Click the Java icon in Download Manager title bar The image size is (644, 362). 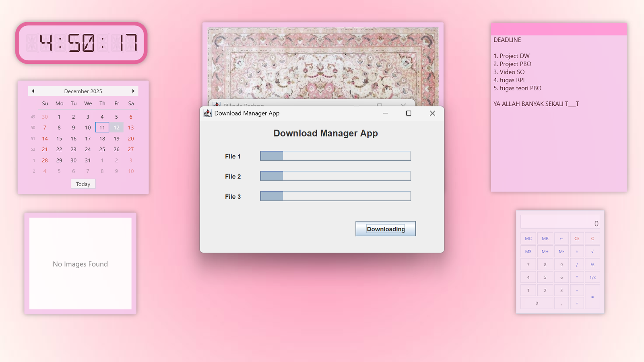pos(208,113)
